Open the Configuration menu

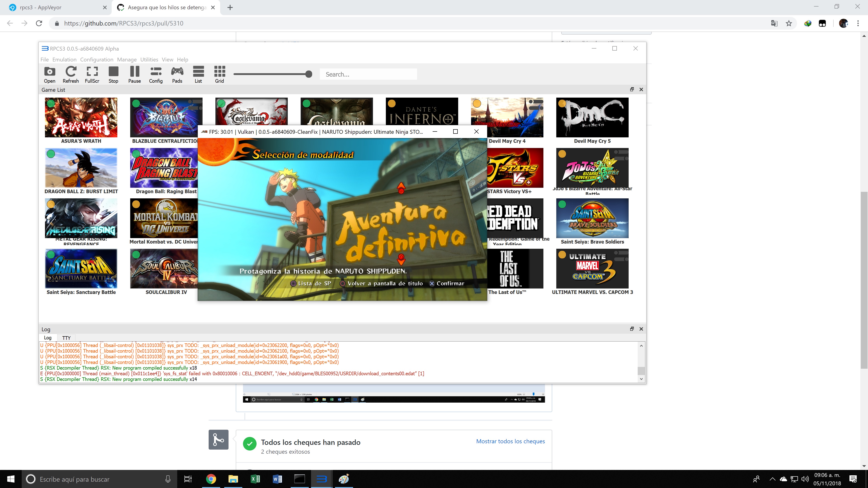pyautogui.click(x=96, y=60)
